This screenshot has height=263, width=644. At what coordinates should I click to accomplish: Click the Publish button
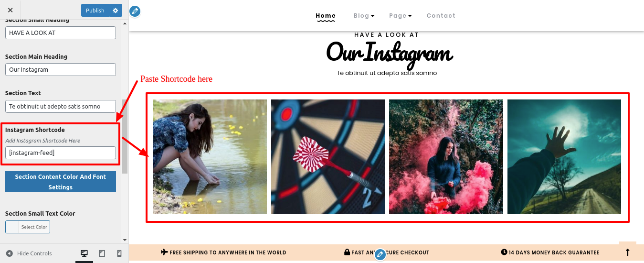(x=95, y=11)
